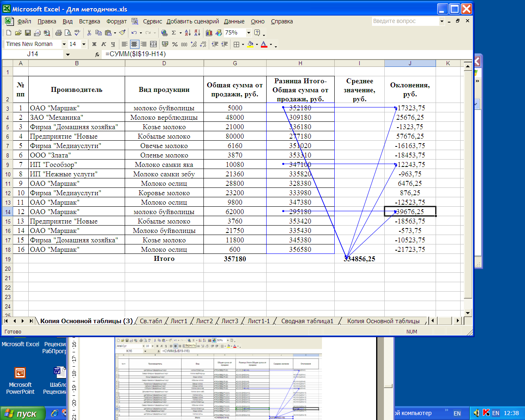Screen dimensions: 525x420
Task: Open the font size 14 dropdown
Action: pos(84,44)
